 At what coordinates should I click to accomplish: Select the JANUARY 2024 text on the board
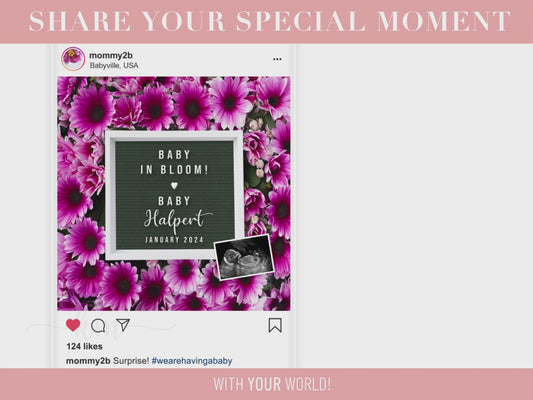pyautogui.click(x=174, y=240)
